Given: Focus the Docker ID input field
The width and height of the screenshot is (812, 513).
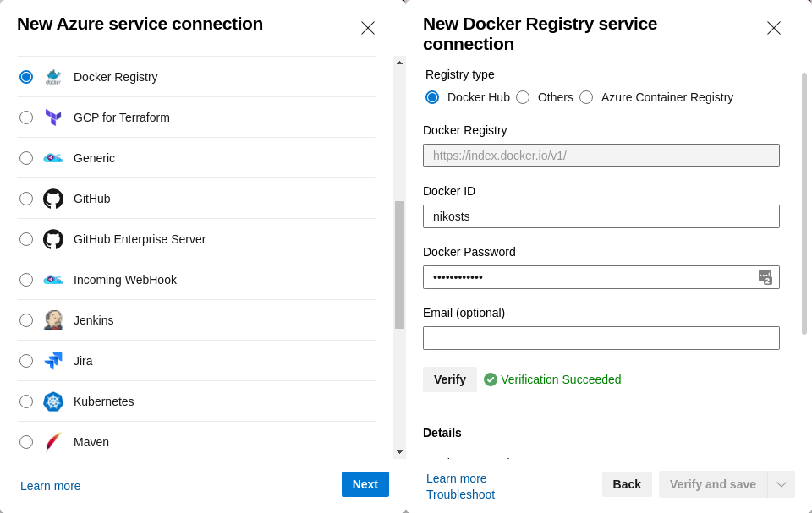Looking at the screenshot, I should click(x=601, y=216).
